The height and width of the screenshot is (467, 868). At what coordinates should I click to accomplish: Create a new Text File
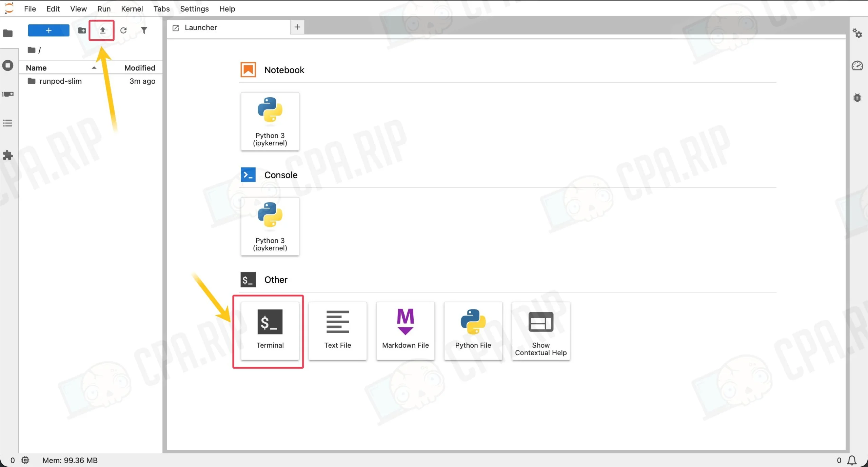click(338, 331)
